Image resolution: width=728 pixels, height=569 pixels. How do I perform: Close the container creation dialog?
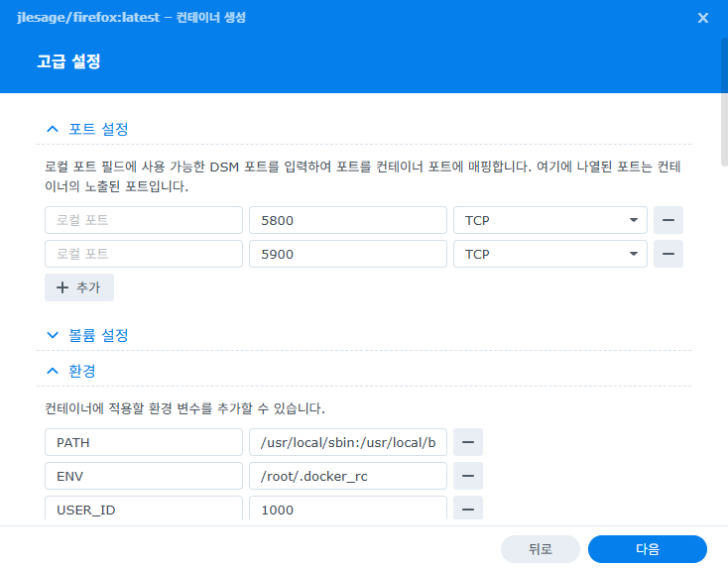click(703, 18)
